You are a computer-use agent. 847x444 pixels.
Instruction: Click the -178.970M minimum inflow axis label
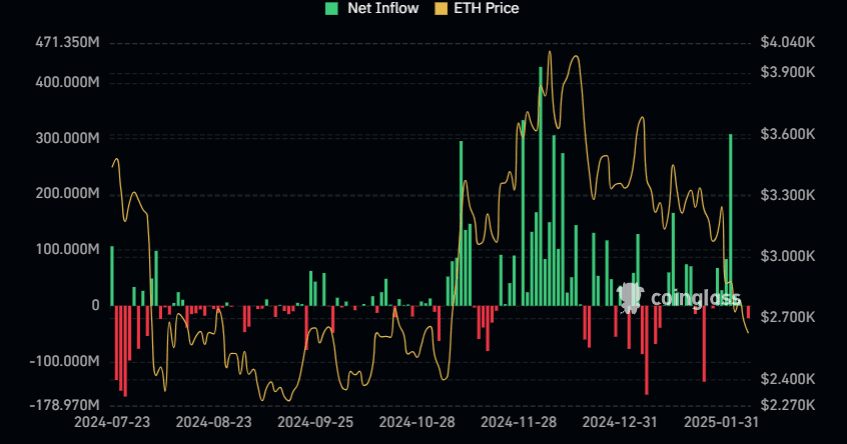[x=62, y=405]
